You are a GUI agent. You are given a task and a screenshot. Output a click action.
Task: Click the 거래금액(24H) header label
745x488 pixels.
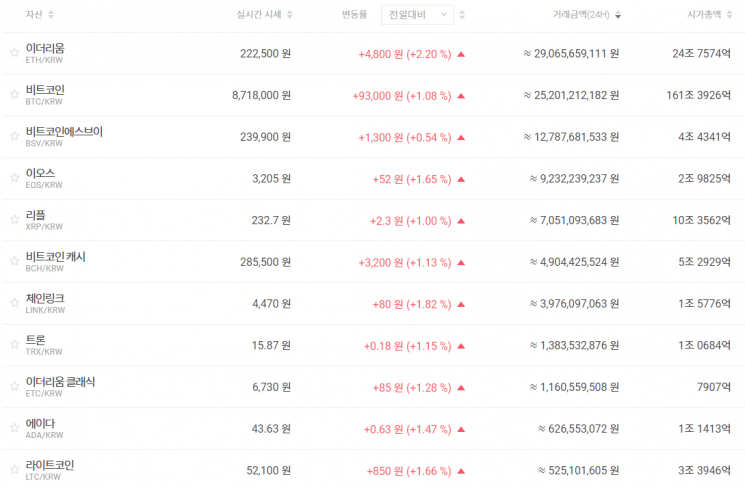point(581,15)
